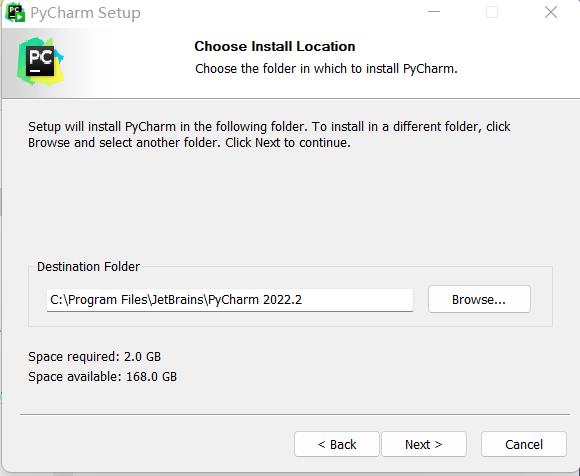The height and width of the screenshot is (476, 580).
Task: Continue the install by clicking Next >
Action: click(x=424, y=444)
